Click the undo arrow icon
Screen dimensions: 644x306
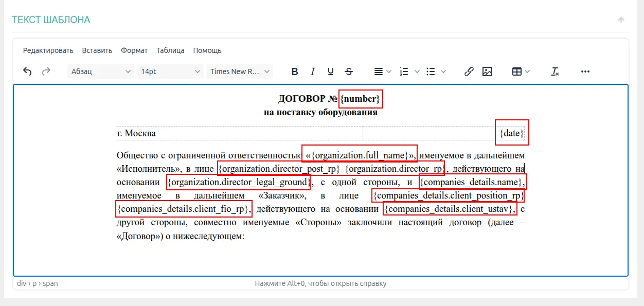pos(28,71)
